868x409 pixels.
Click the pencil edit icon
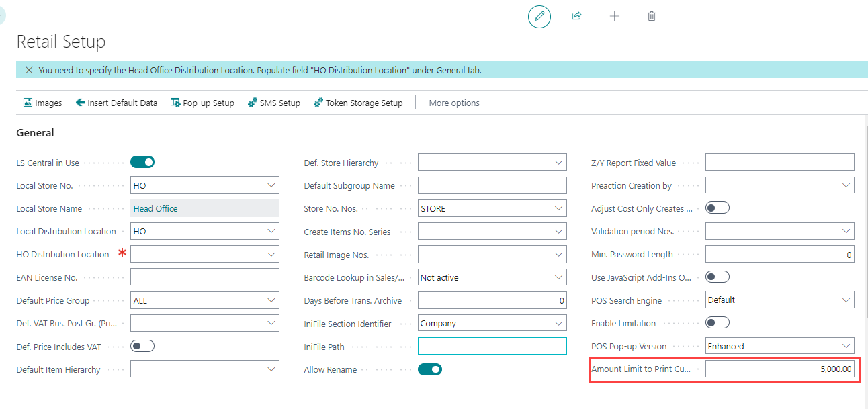(x=539, y=16)
